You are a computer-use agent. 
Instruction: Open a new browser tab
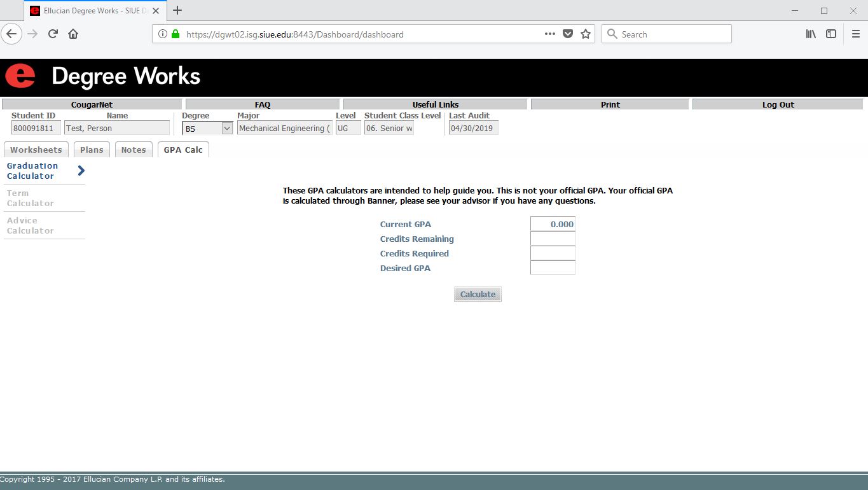click(x=177, y=11)
